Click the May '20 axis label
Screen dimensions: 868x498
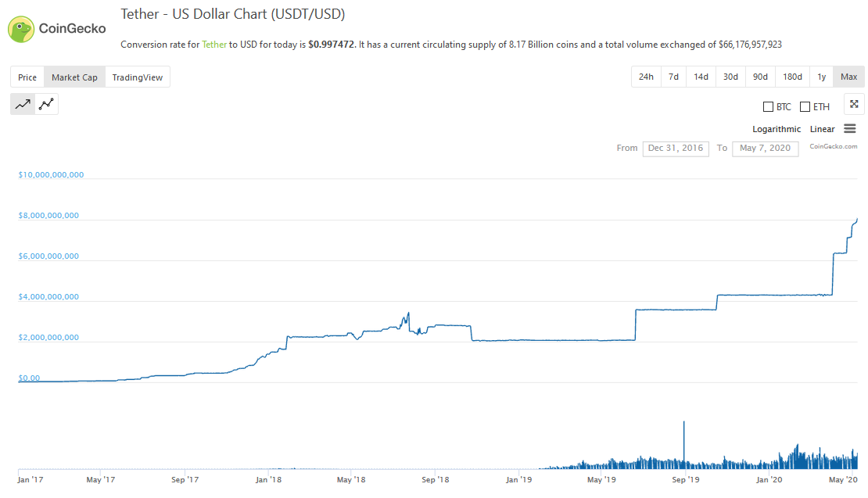(843, 480)
